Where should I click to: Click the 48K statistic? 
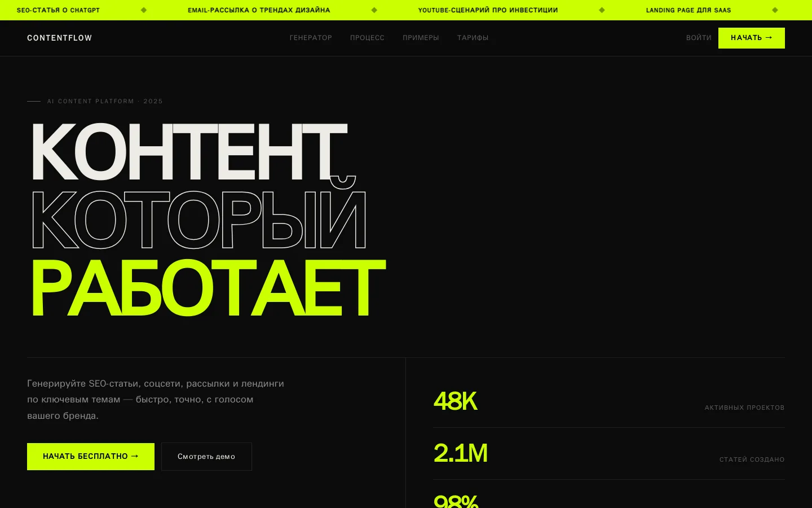pyautogui.click(x=455, y=401)
